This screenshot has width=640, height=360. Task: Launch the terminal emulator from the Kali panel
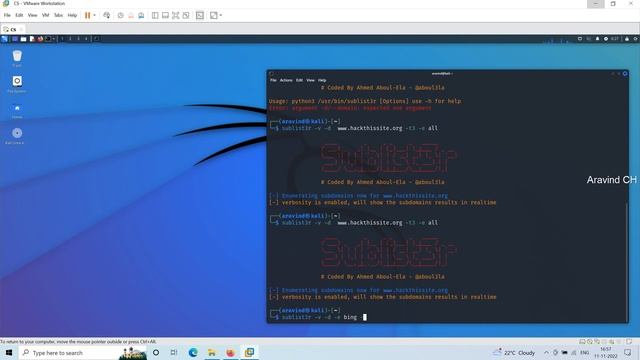pyautogui.click(x=48, y=39)
